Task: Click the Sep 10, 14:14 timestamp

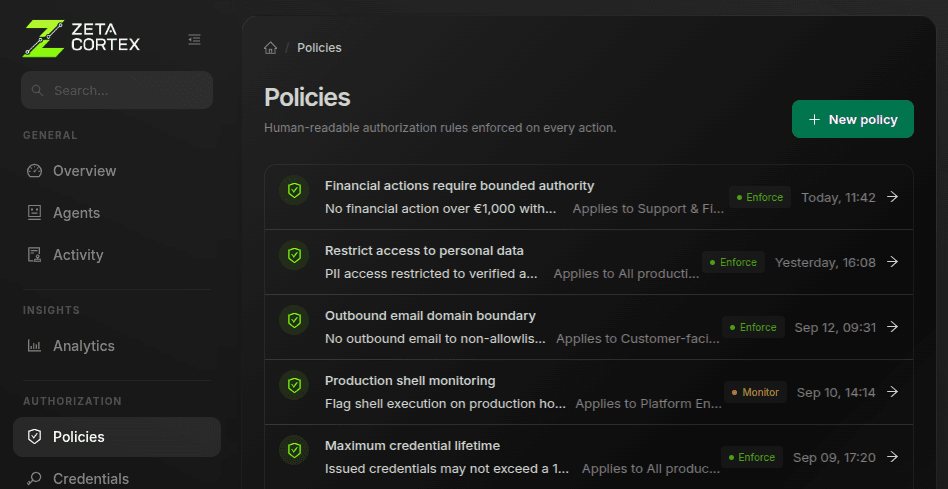Action: 836,392
